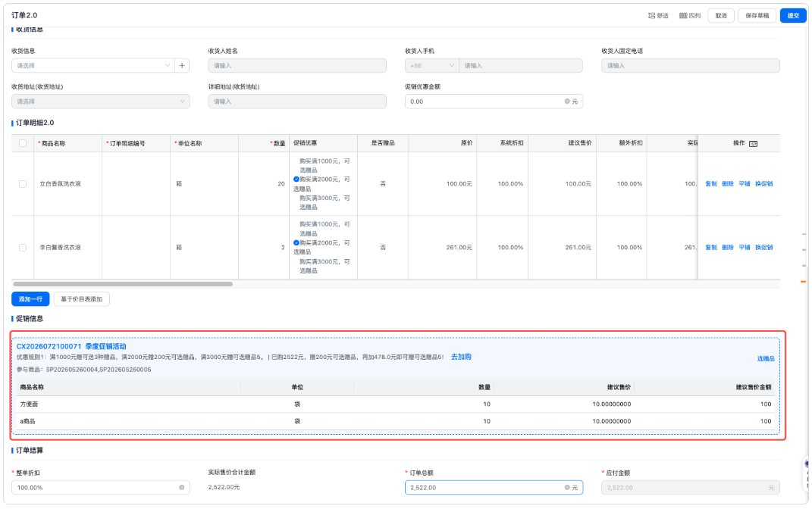Click the clear icon in 整单折扣 field
Image resolution: width=812 pixels, height=509 pixels.
[x=182, y=487]
